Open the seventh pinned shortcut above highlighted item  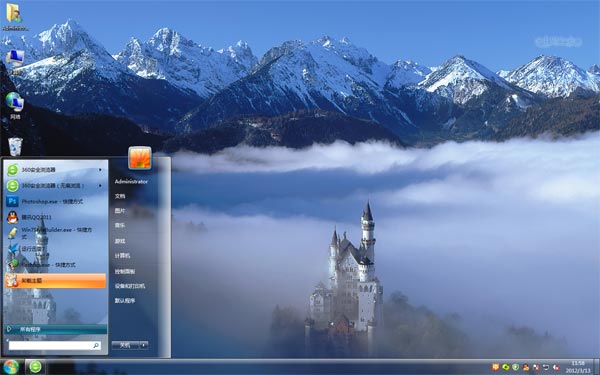[x=55, y=264]
